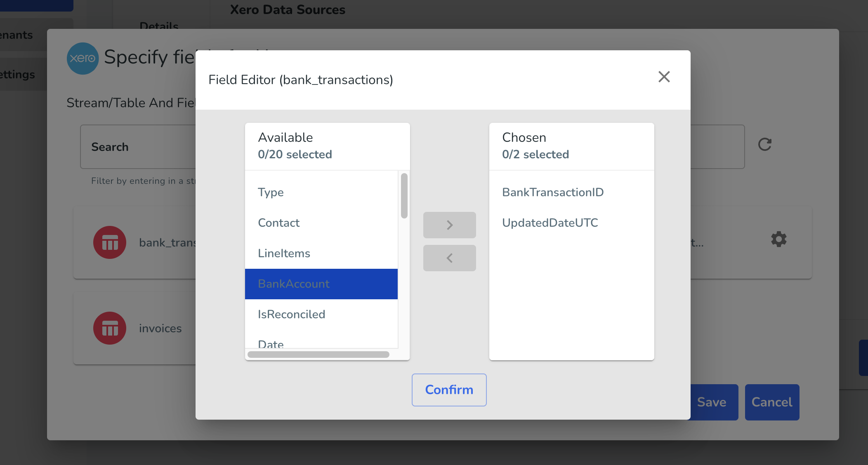Close the Field Editor dialog
This screenshot has width=868, height=465.
664,77
